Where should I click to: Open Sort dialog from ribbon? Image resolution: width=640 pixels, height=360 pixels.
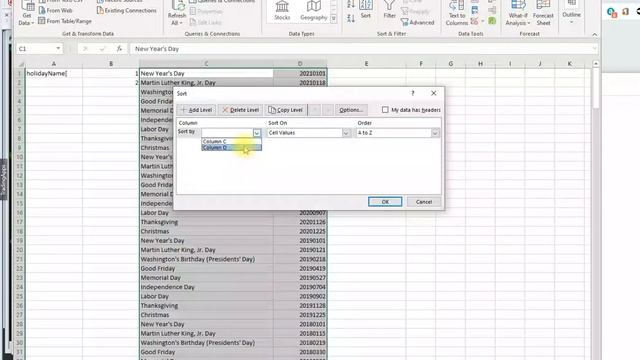click(x=366, y=10)
